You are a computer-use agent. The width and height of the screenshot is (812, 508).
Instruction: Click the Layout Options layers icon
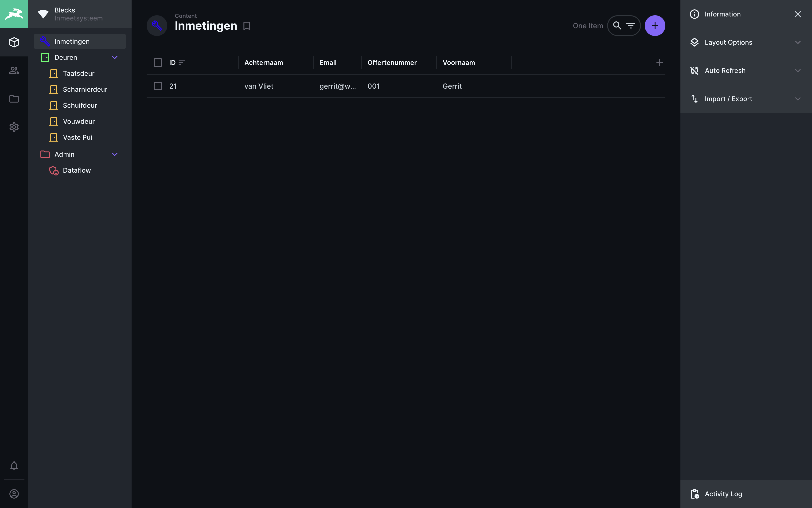pos(694,42)
